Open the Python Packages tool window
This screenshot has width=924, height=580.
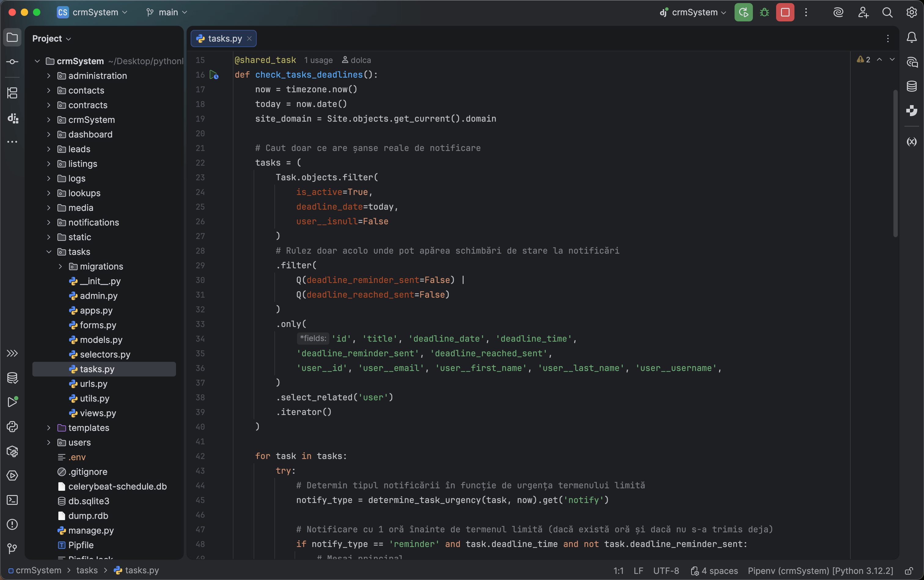13,451
